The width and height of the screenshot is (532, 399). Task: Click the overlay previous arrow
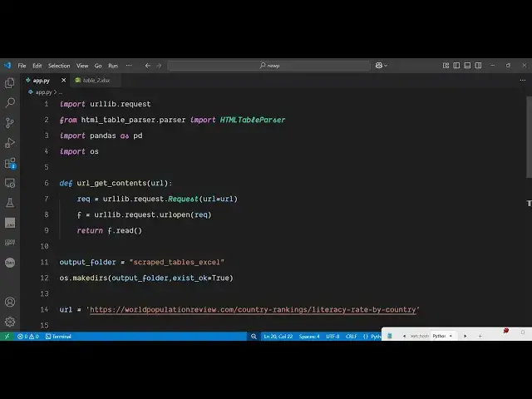click(x=404, y=336)
